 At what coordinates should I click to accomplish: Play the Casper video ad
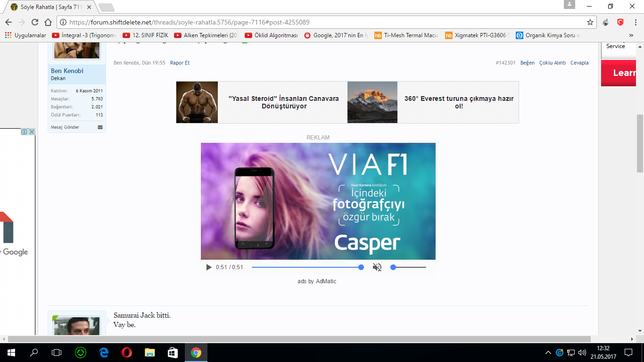coord(209,267)
